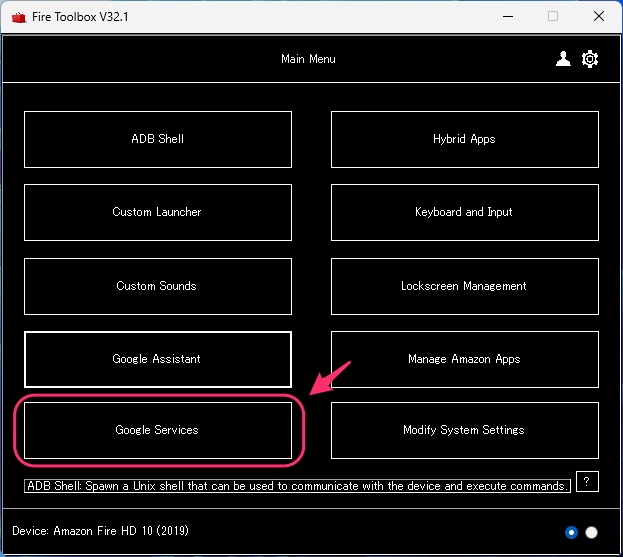Switch to the second page white radio button
Screen dimensions: 623x557
click(x=591, y=532)
